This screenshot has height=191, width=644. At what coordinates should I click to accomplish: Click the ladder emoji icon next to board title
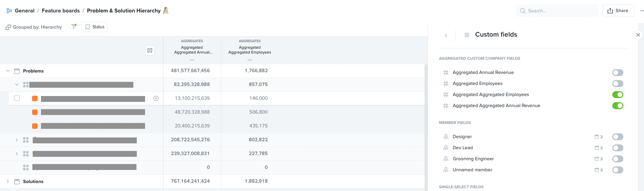[166, 10]
